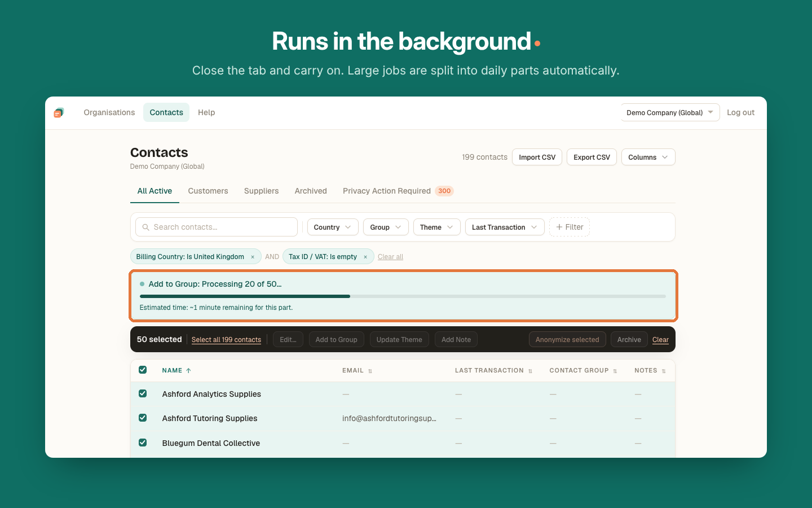Click the Export CSV button

[592, 157]
